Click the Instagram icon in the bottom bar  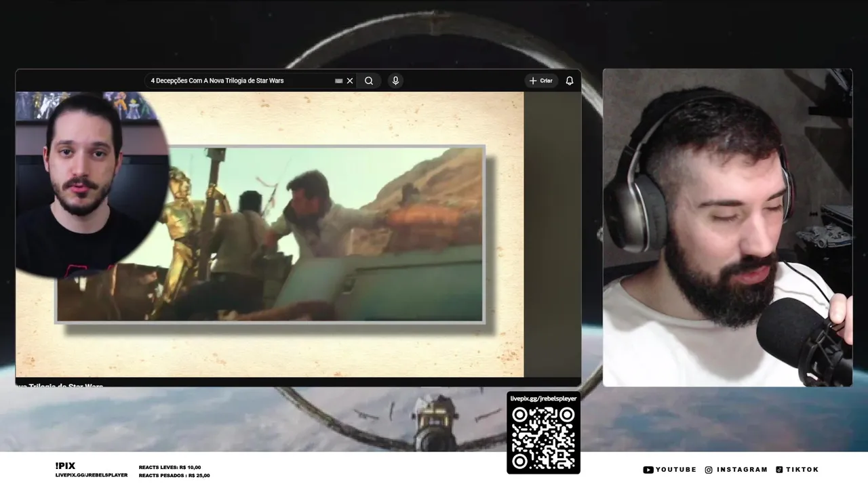(709, 470)
